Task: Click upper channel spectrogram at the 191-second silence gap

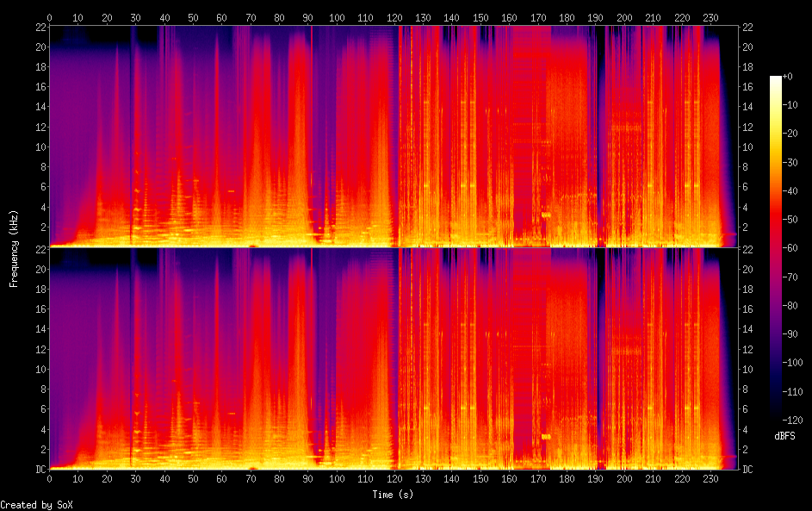Action: (x=601, y=134)
